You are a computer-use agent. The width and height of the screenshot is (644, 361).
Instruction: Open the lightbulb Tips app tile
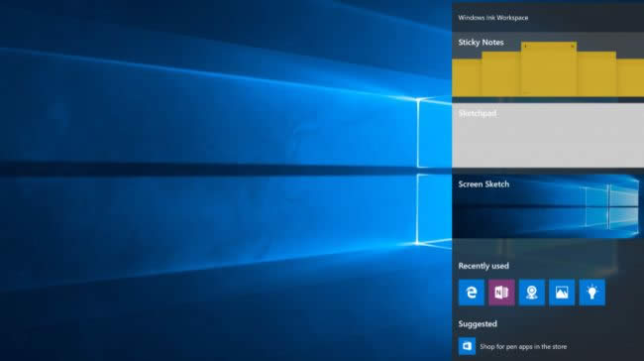coord(591,293)
